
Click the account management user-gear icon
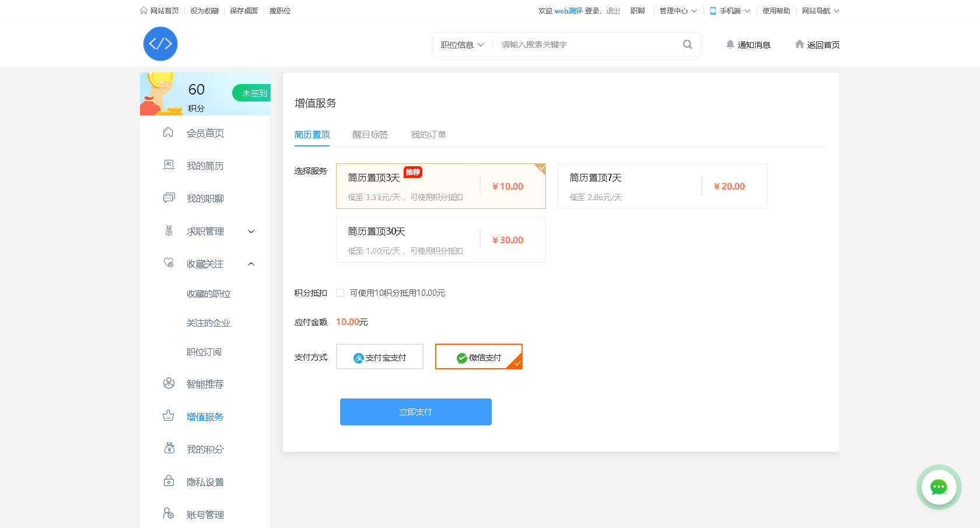click(x=169, y=514)
